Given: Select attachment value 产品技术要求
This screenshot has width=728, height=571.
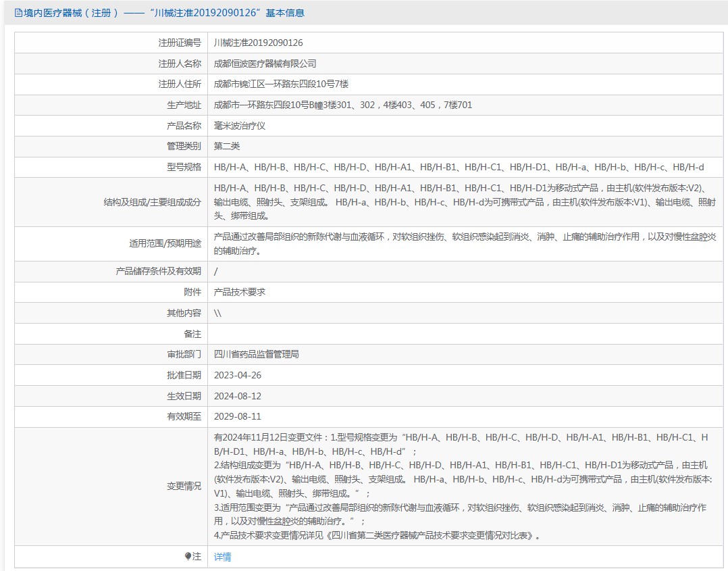Looking at the screenshot, I should point(240,292).
